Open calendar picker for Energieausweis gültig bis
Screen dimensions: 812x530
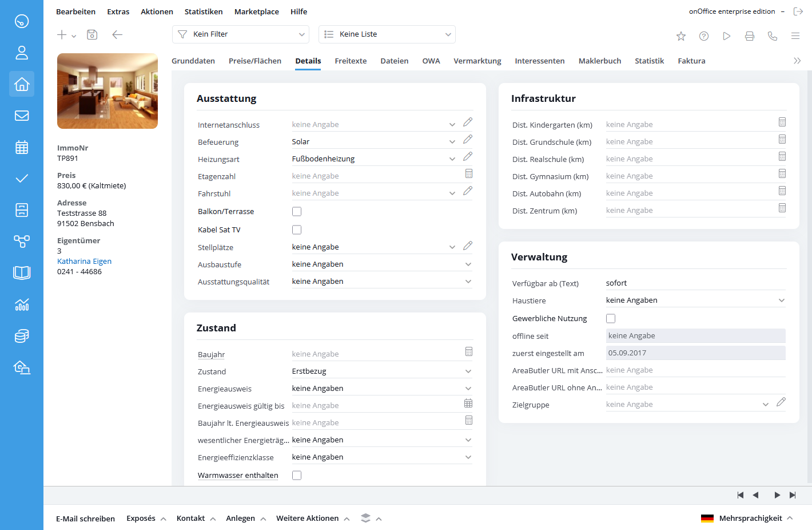(x=468, y=403)
